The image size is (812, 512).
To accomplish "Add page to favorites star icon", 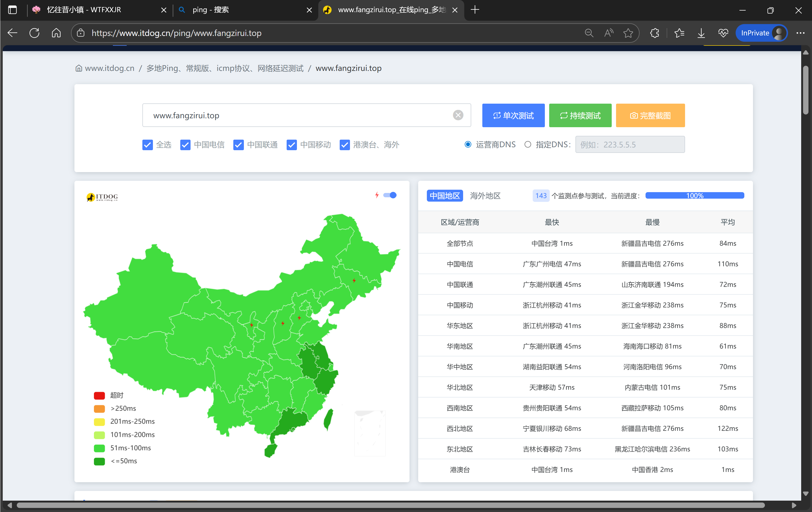I will [x=628, y=33].
